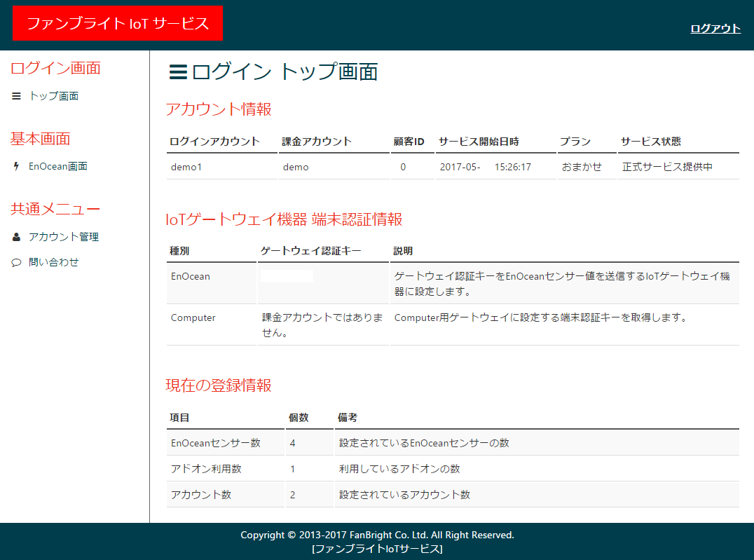The width and height of the screenshot is (754, 560).
Task: Select the demo1 login account cell
Action: click(186, 167)
